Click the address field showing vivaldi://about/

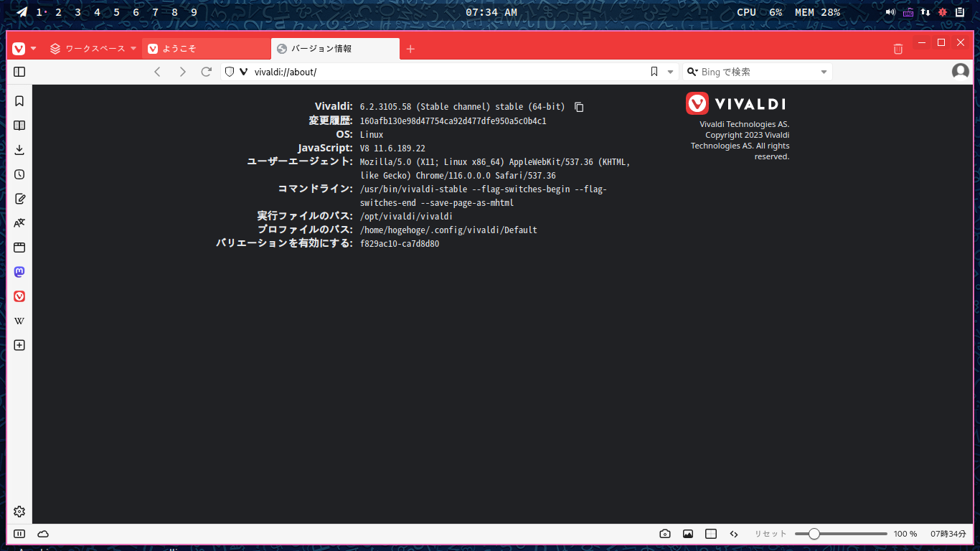pyautogui.click(x=448, y=72)
